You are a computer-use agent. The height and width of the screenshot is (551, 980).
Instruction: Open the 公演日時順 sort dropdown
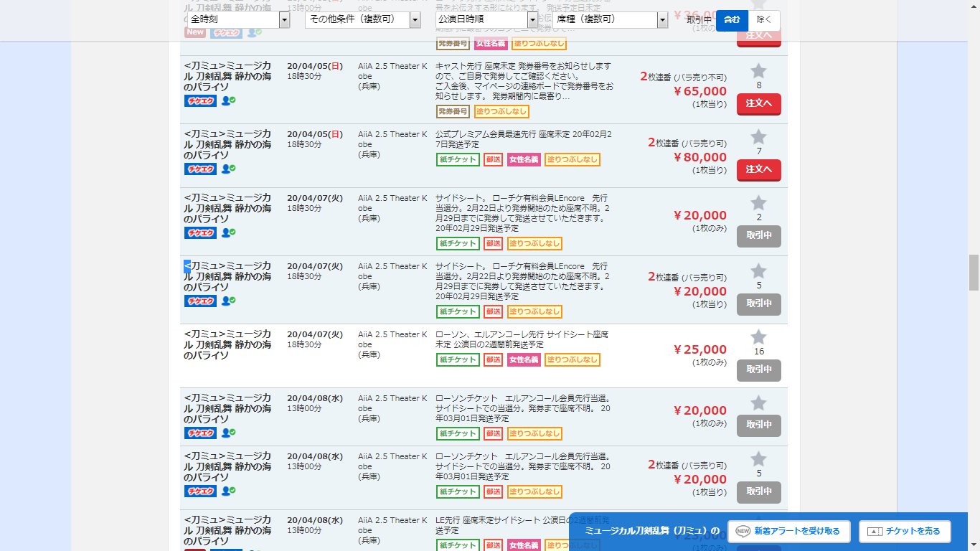click(x=487, y=19)
